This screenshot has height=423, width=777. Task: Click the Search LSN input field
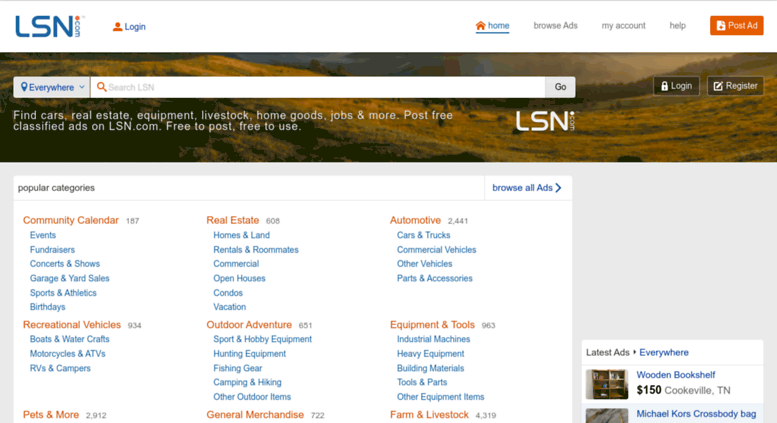318,87
